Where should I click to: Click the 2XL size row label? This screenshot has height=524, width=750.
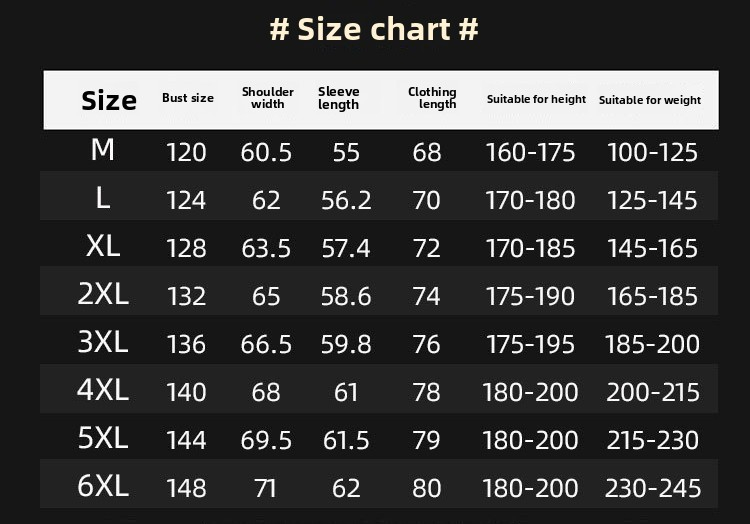click(103, 294)
